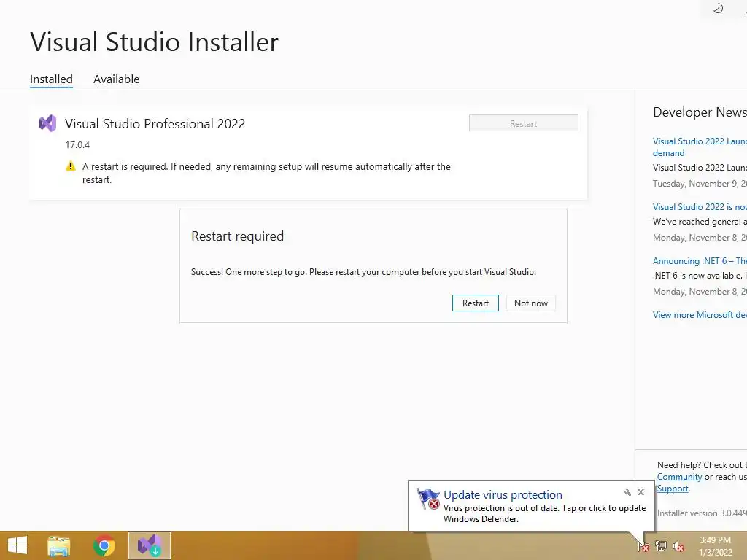747x560 pixels.
Task: Open the Windows Start button
Action: coord(18,545)
